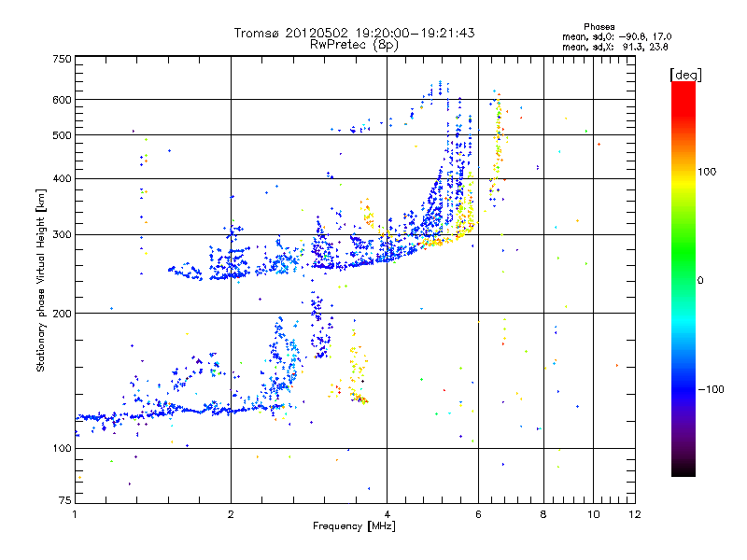Image resolution: width=747 pixels, height=560 pixels.
Task: Click the y-axis '100' tick label
Action: tap(62, 448)
